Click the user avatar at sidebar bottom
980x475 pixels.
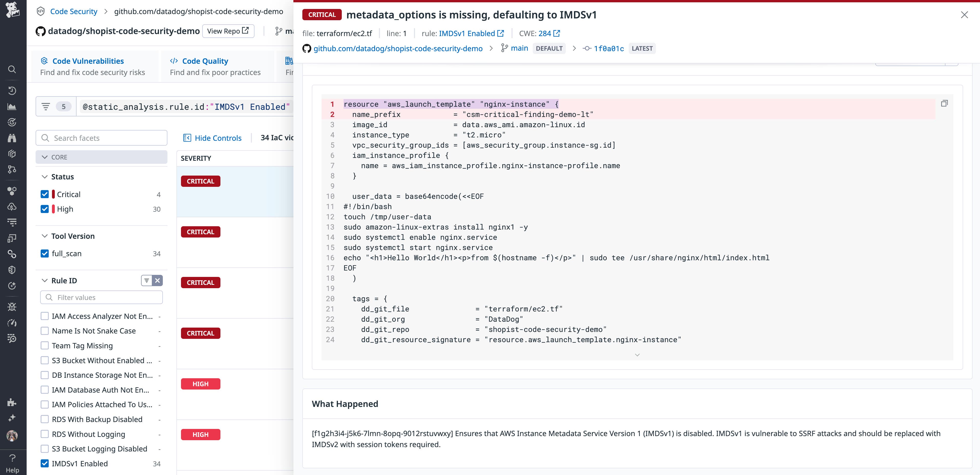click(x=12, y=436)
